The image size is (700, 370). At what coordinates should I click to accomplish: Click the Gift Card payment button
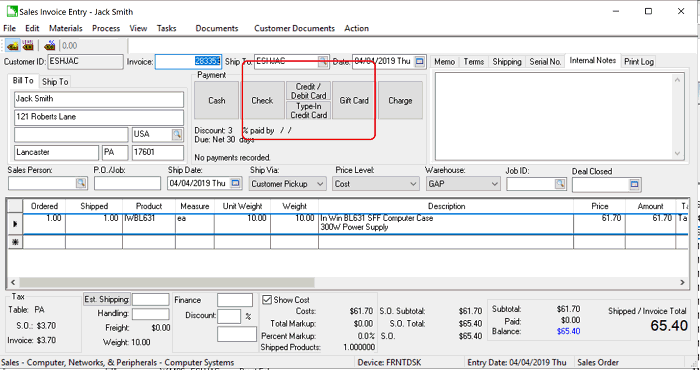pos(354,100)
